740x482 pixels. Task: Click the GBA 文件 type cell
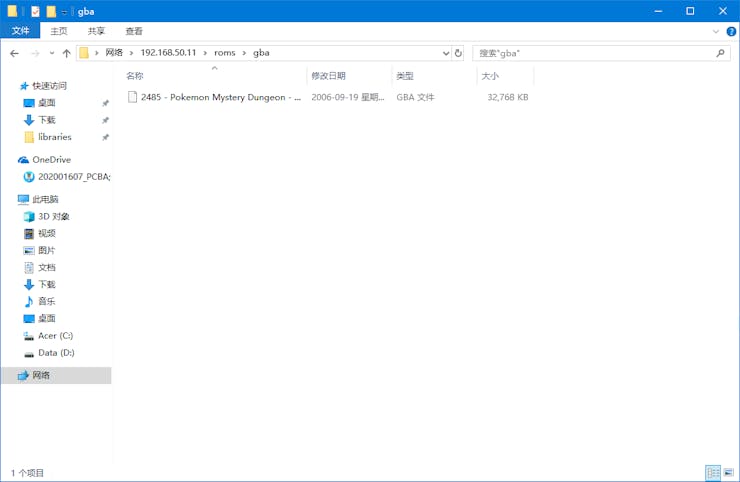pyautogui.click(x=415, y=97)
